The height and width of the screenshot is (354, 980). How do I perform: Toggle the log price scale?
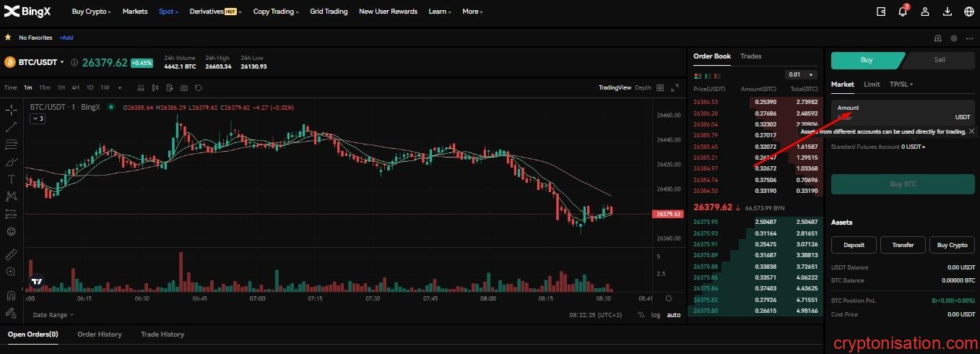tap(655, 315)
